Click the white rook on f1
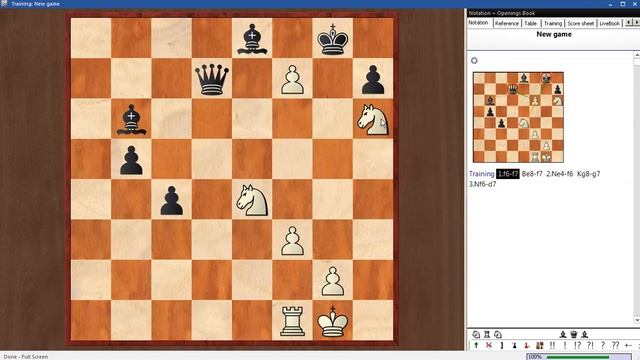The image size is (640, 360). [x=292, y=321]
